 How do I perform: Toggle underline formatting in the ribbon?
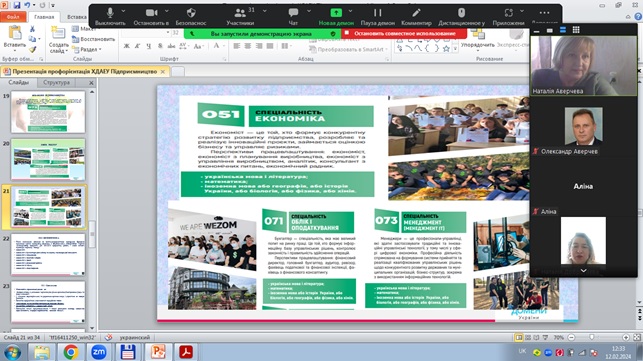148,46
